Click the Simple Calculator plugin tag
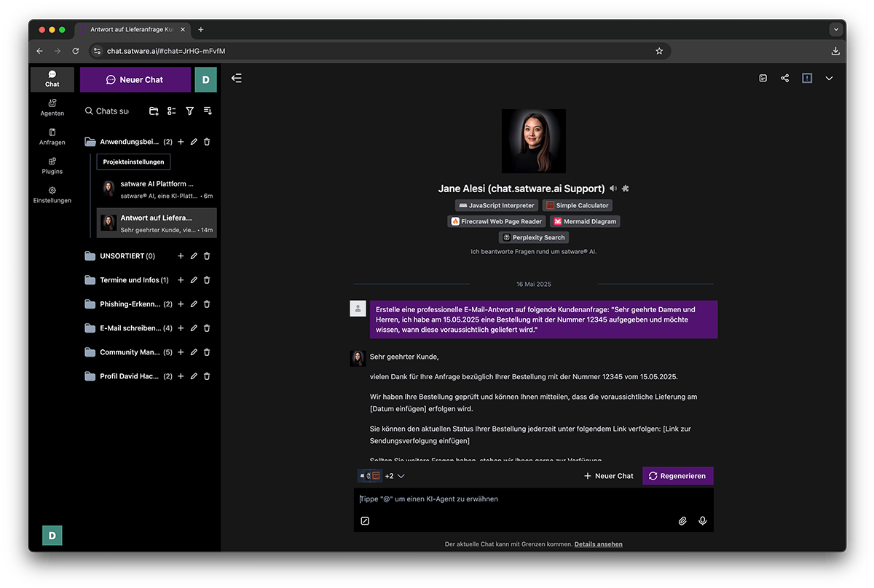This screenshot has width=874, height=588. [x=578, y=205]
